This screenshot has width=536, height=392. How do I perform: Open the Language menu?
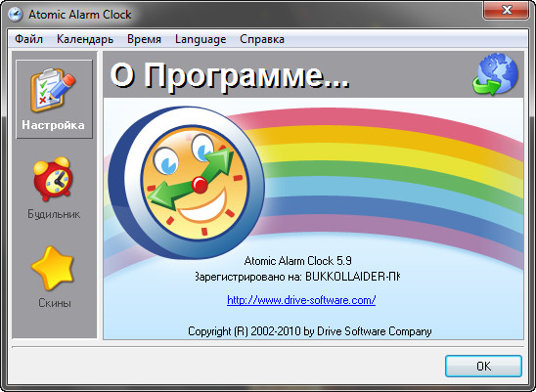[201, 39]
